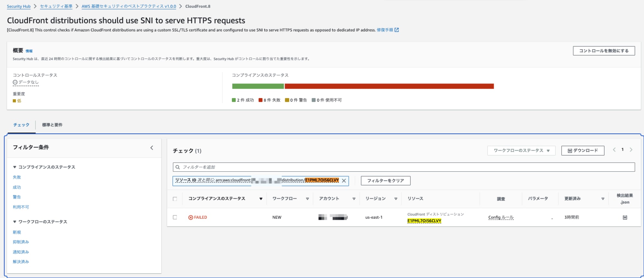Sort by コンプライアンスのステータス column arrow
The image size is (644, 278).
point(261,199)
